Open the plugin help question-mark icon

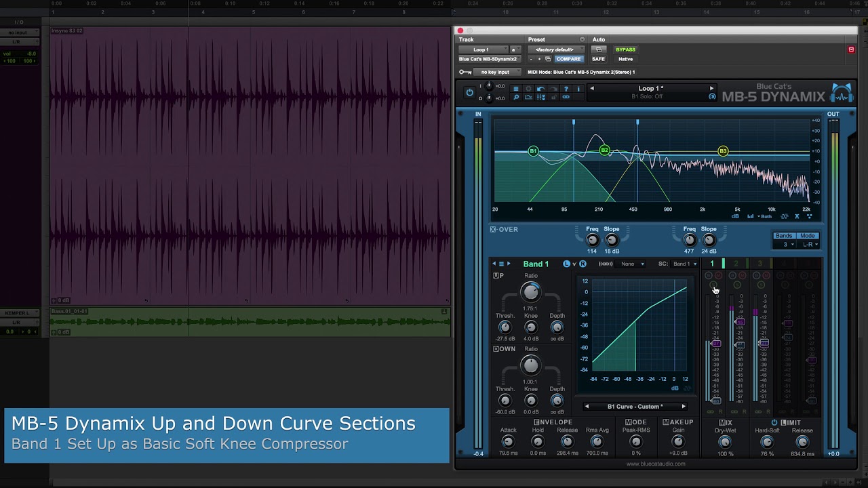pos(566,89)
